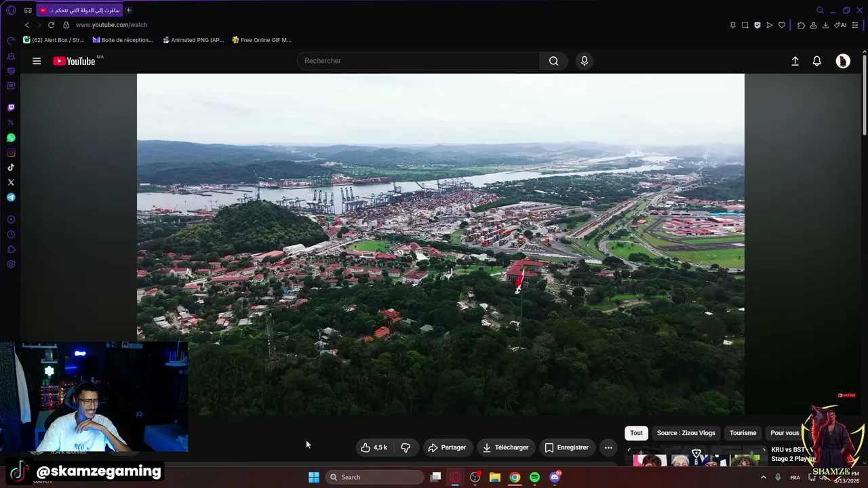The width and height of the screenshot is (868, 488).
Task: Open the AI assistant toolbar button
Action: pyautogui.click(x=840, y=25)
